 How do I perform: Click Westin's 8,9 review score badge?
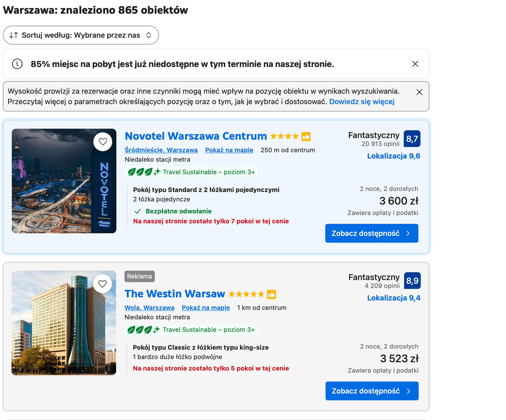click(x=412, y=281)
